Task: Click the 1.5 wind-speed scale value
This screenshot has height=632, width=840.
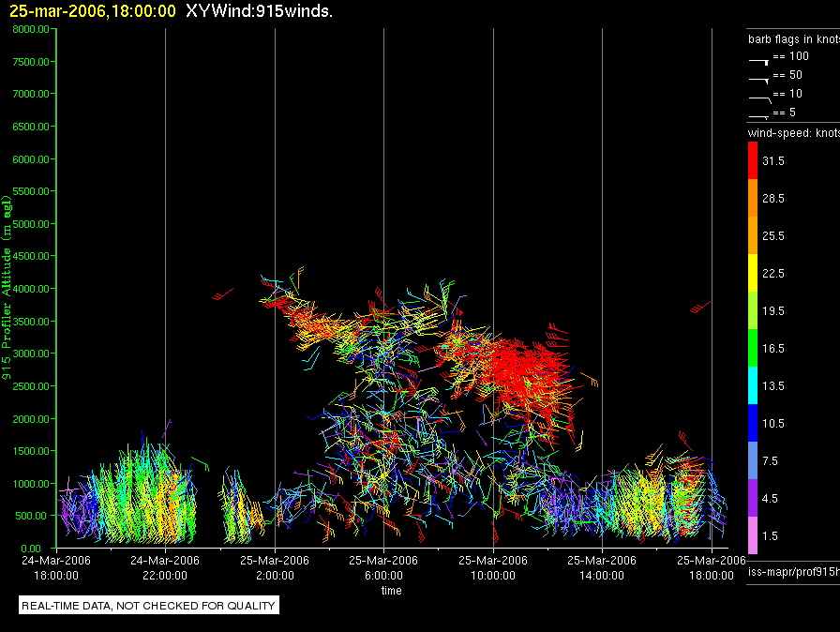Action: coord(770,535)
